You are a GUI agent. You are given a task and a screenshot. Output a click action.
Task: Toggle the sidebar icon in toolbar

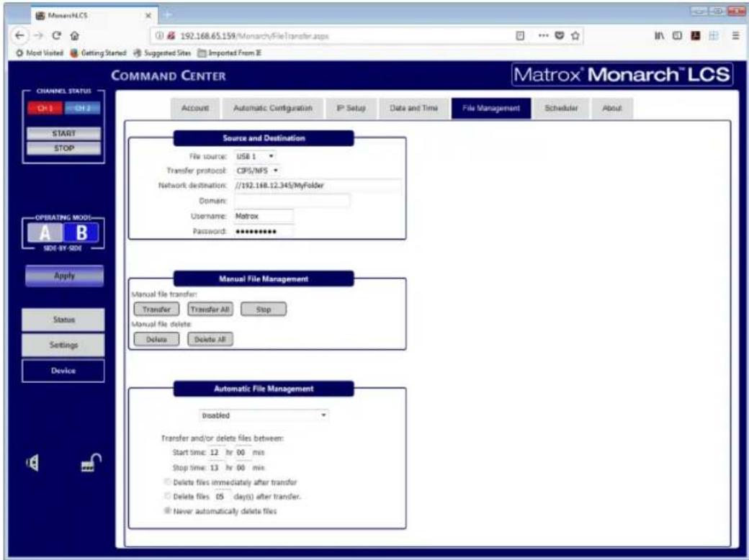click(x=677, y=36)
